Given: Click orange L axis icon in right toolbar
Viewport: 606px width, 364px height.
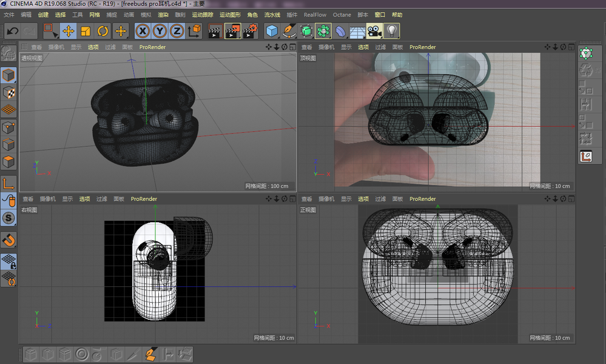Looking at the screenshot, I should 587,157.
